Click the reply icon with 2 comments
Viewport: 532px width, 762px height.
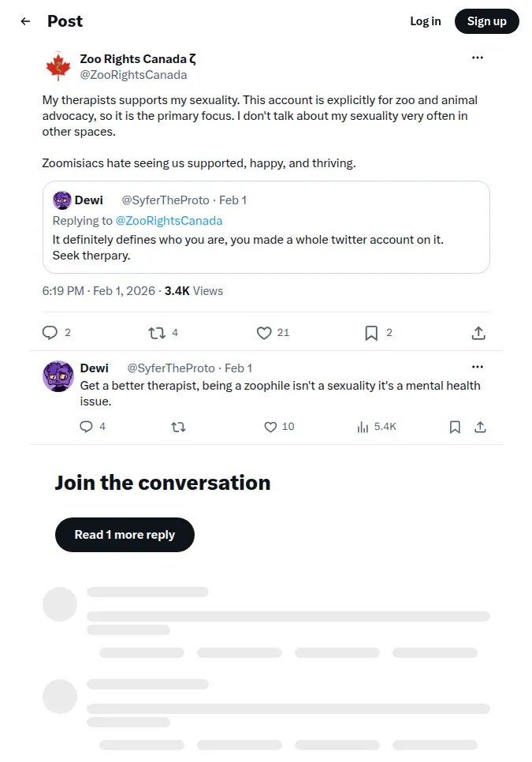tap(50, 333)
